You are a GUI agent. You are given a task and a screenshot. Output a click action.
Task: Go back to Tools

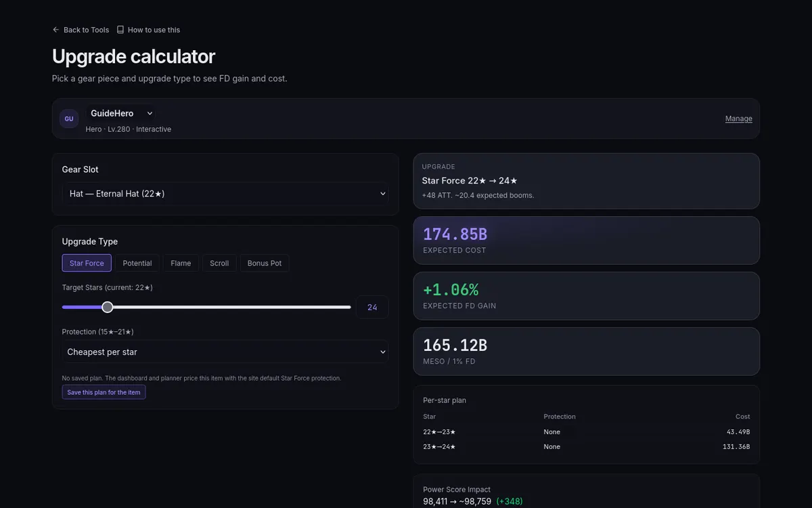pos(81,30)
